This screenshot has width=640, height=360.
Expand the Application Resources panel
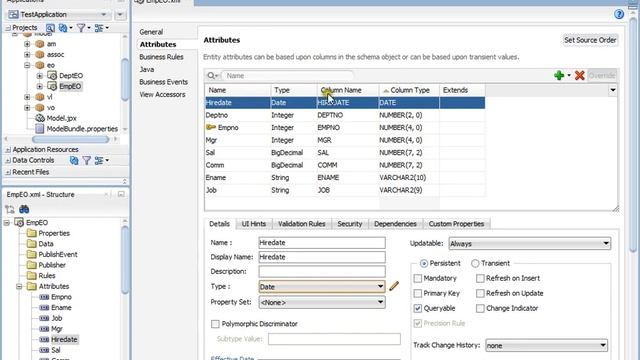(8, 150)
